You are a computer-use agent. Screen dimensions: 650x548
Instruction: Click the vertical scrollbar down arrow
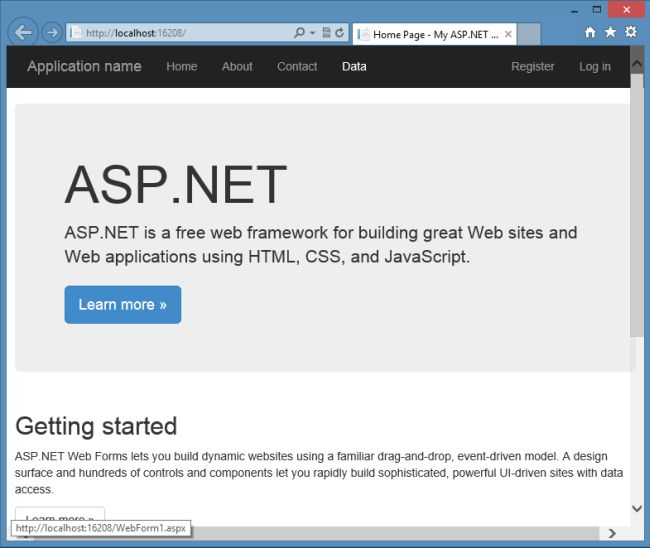point(637,508)
